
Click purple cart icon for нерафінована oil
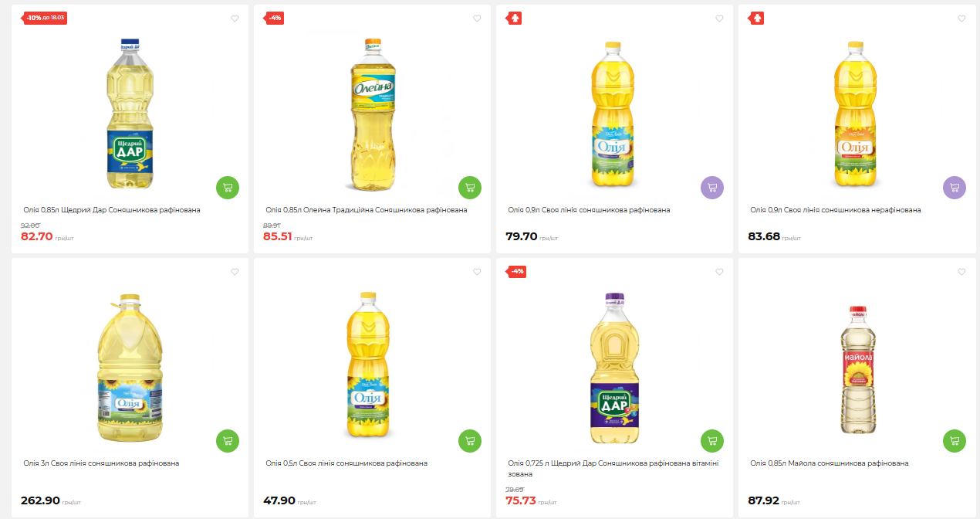click(x=955, y=188)
